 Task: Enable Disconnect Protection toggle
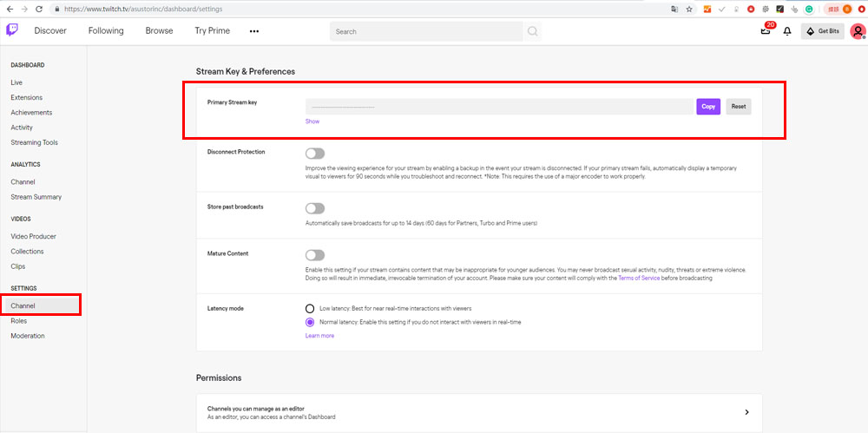315,154
